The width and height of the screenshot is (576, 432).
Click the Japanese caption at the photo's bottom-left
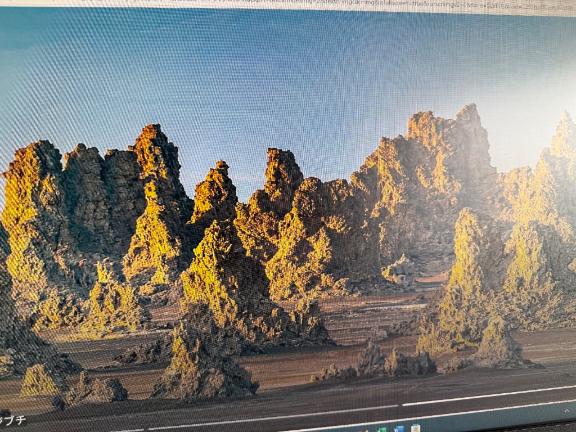click(13, 420)
